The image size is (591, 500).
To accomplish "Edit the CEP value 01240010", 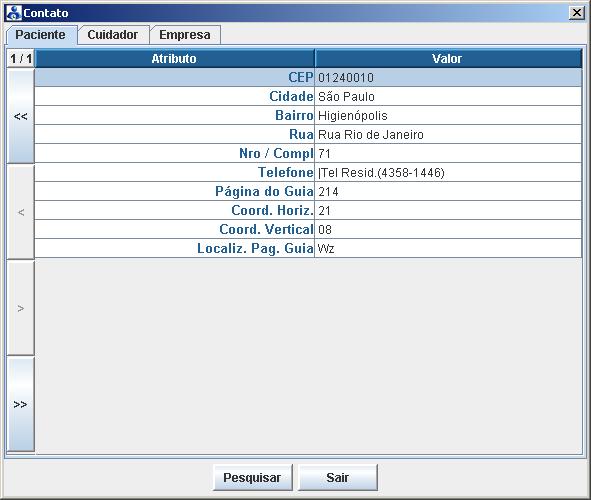I will pos(448,78).
